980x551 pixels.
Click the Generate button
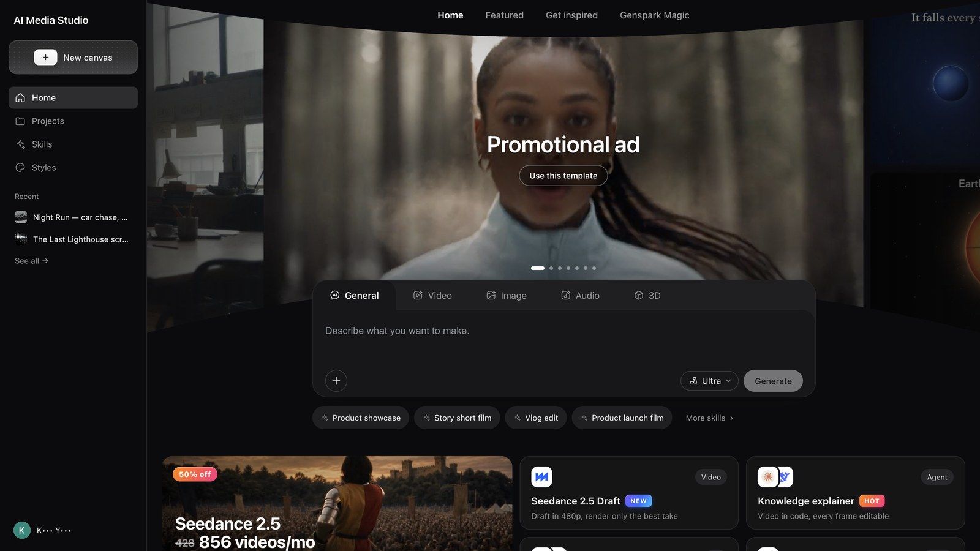coord(773,381)
